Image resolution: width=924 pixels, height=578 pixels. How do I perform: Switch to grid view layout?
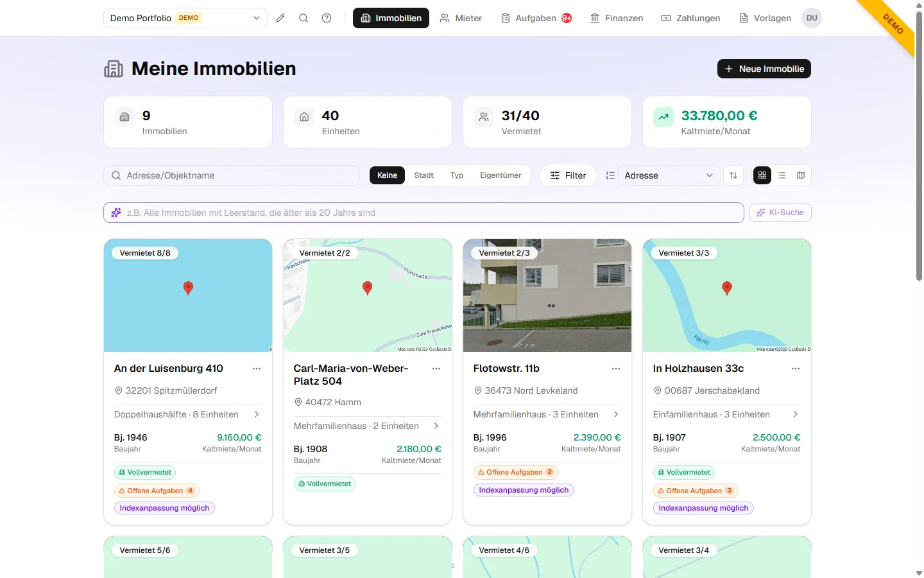(x=762, y=175)
